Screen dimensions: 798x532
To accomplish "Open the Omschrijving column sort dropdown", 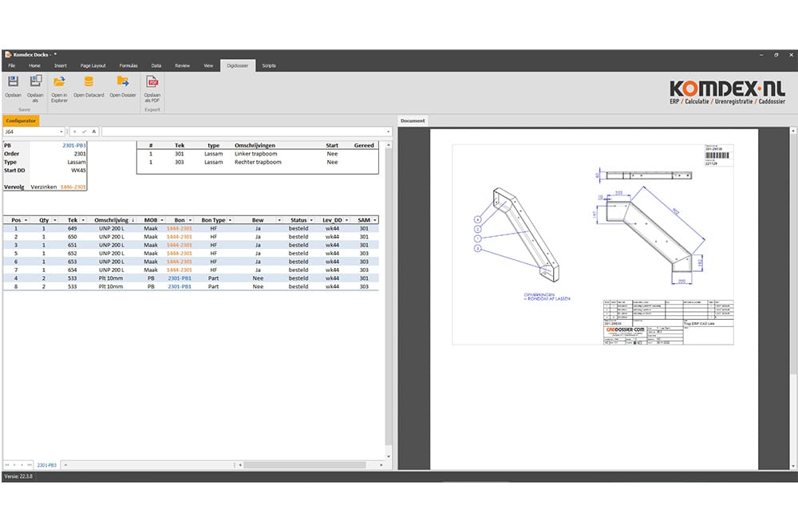I will pos(133,220).
